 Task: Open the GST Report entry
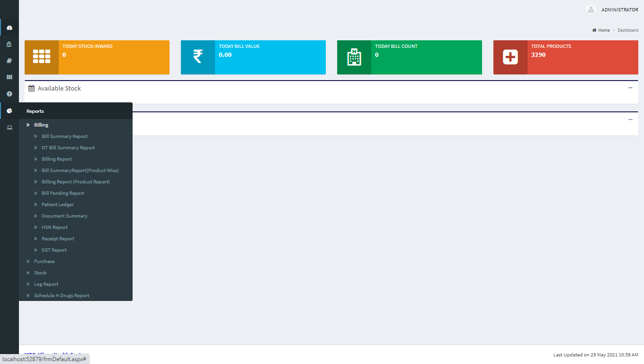point(54,250)
